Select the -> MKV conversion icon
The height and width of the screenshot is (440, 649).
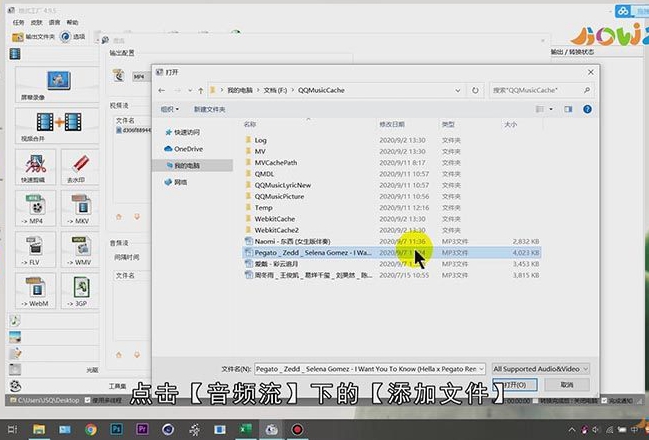80,209
